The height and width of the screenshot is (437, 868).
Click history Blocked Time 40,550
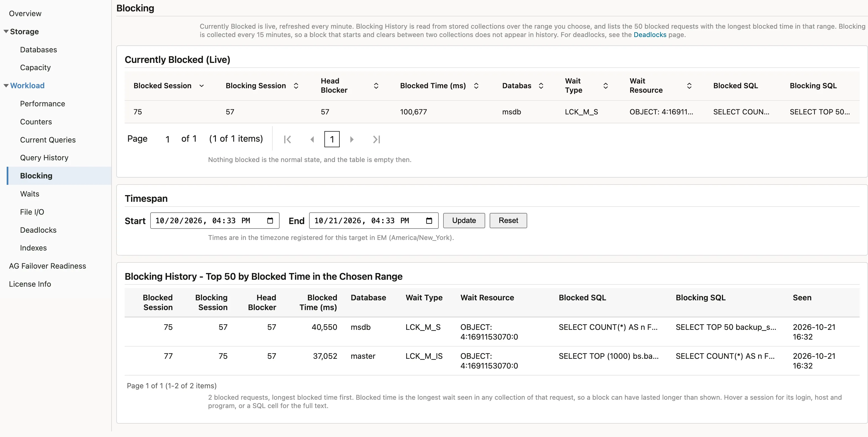point(324,327)
